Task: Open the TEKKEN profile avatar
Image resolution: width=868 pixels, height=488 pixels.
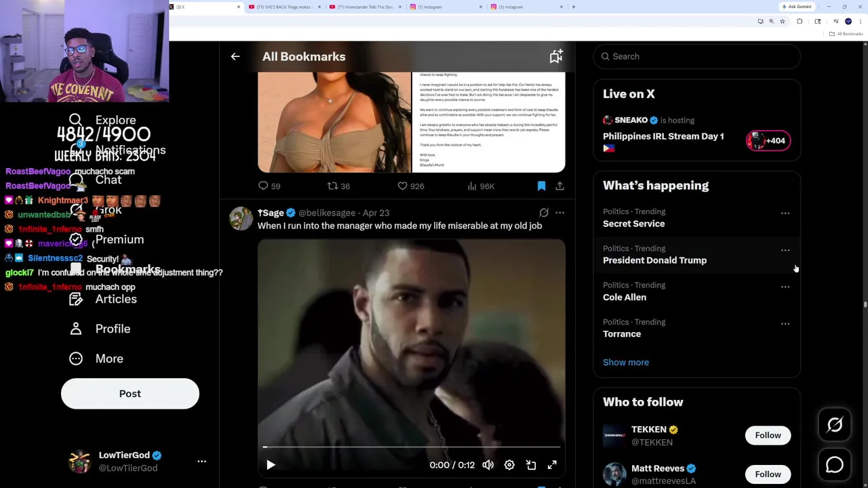Action: [x=614, y=435]
